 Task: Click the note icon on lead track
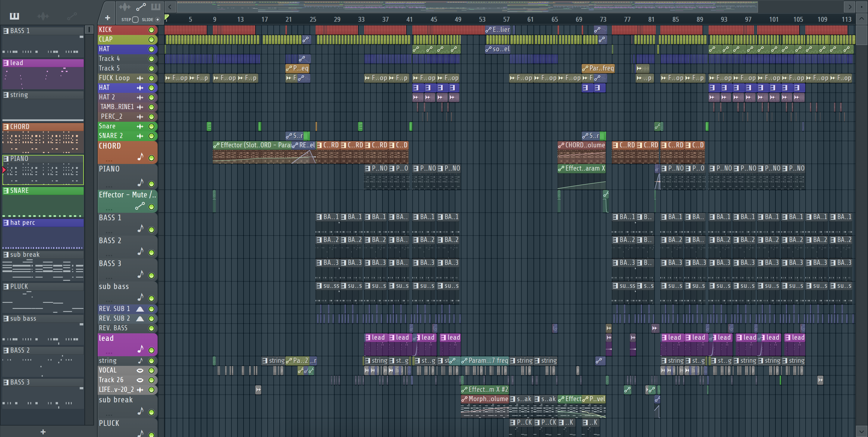pyautogui.click(x=140, y=349)
